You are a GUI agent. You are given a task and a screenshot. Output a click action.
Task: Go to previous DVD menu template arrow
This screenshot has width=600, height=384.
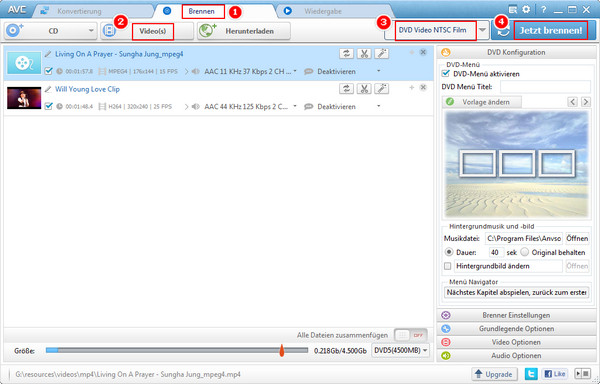coord(572,102)
